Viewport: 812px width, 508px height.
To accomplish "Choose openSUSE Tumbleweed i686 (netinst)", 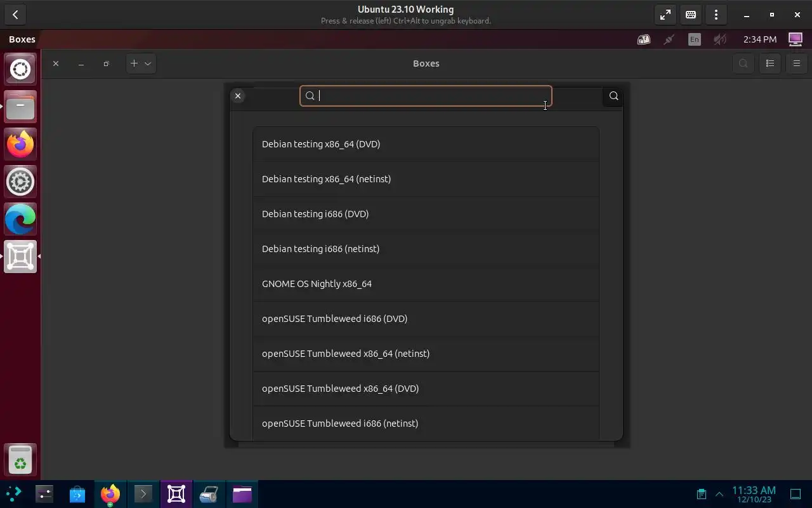I will [426, 424].
